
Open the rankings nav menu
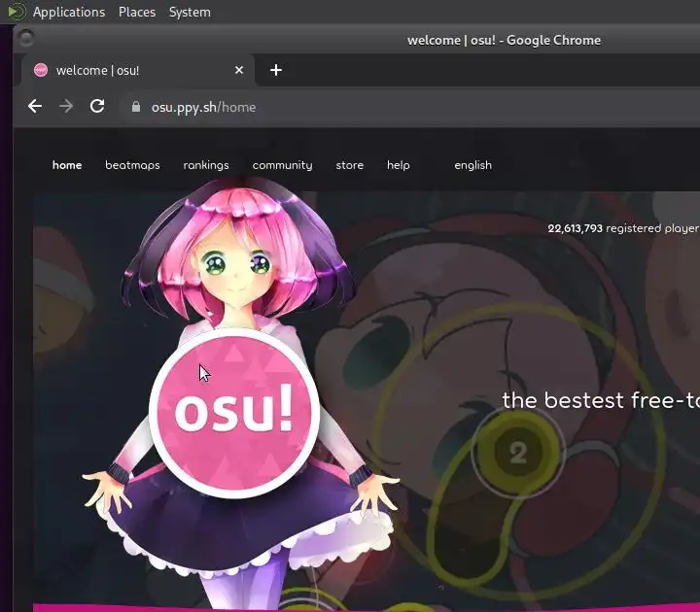pyautogui.click(x=206, y=165)
